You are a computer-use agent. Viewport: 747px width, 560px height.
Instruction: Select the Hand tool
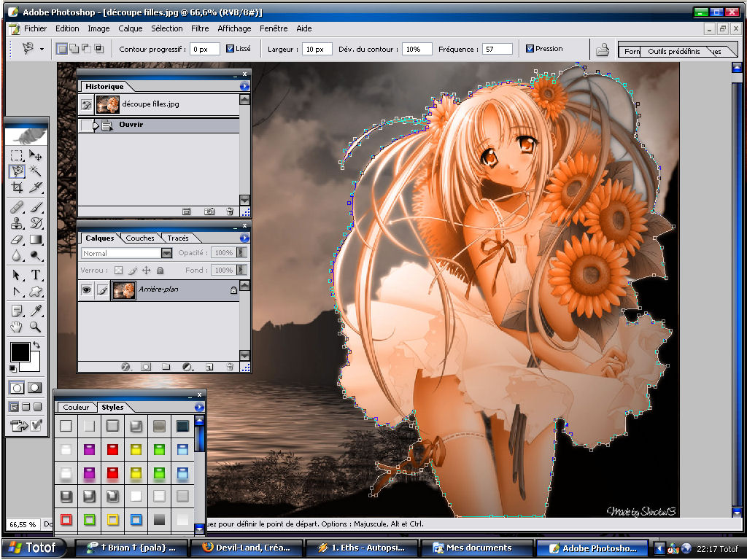pyautogui.click(x=17, y=327)
